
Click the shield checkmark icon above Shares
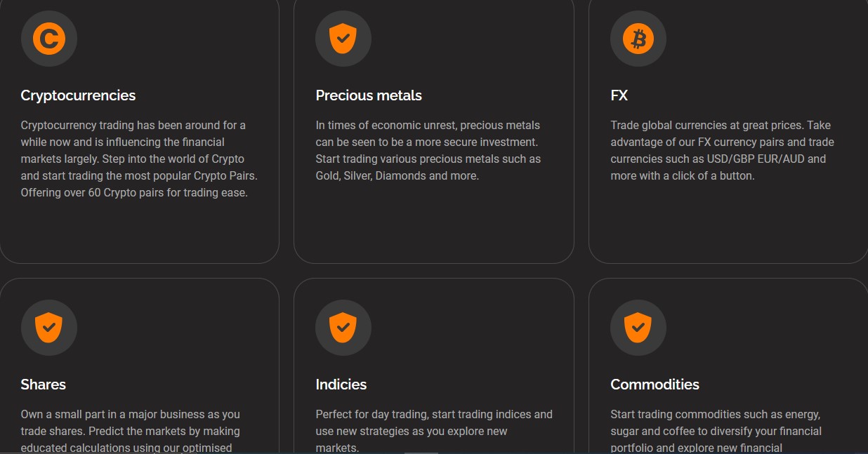pos(48,328)
